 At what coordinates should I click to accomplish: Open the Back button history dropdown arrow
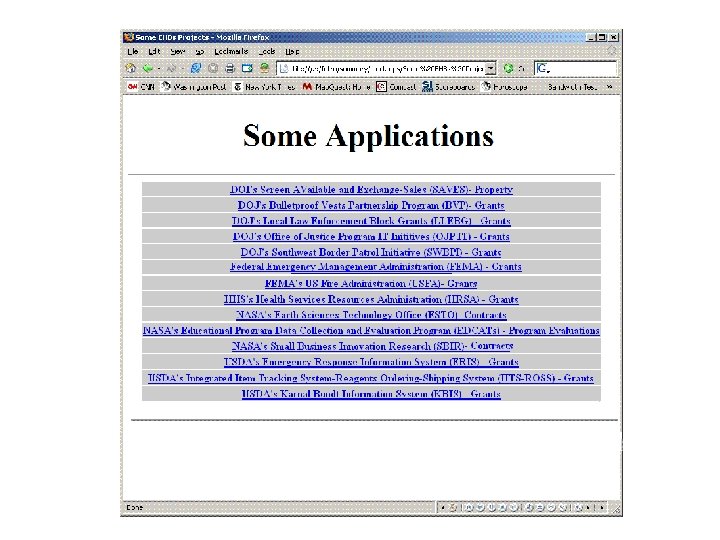pos(158,69)
